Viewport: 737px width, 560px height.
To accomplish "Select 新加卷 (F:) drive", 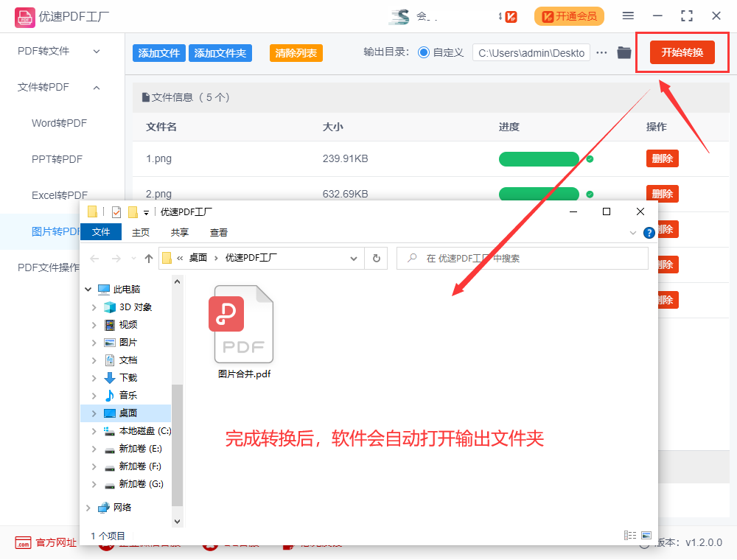I will pyautogui.click(x=139, y=466).
